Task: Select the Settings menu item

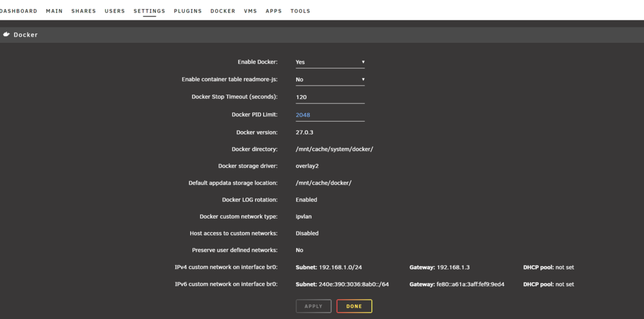Action: 149,11
